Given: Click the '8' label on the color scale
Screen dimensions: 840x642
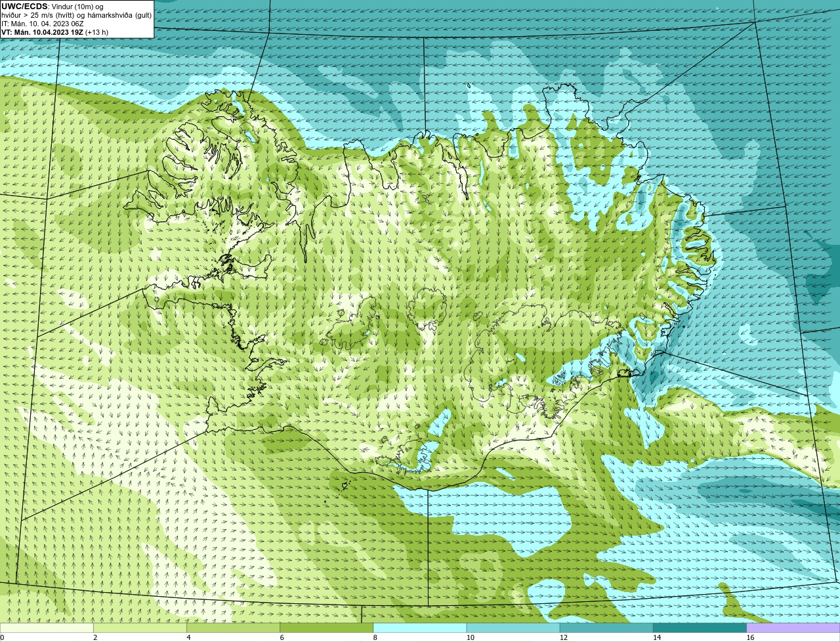Looking at the screenshot, I should [x=375, y=637].
